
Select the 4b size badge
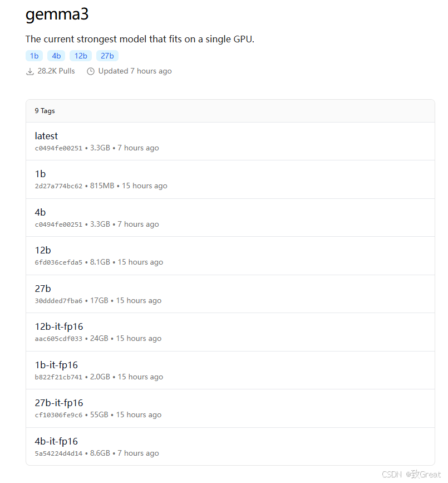pyautogui.click(x=56, y=56)
